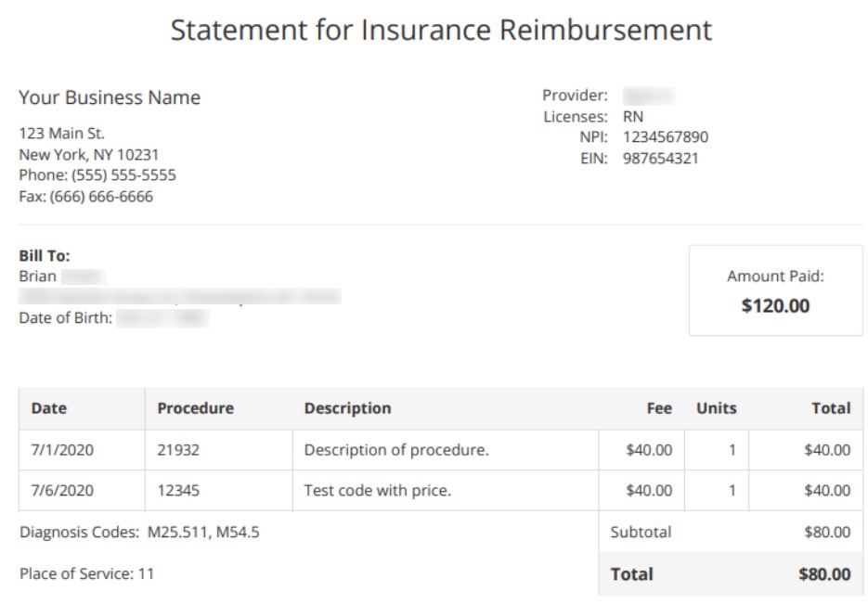Viewport: 868px width, 605px height.
Task: Click the EIN value 987654321
Action: [x=660, y=159]
